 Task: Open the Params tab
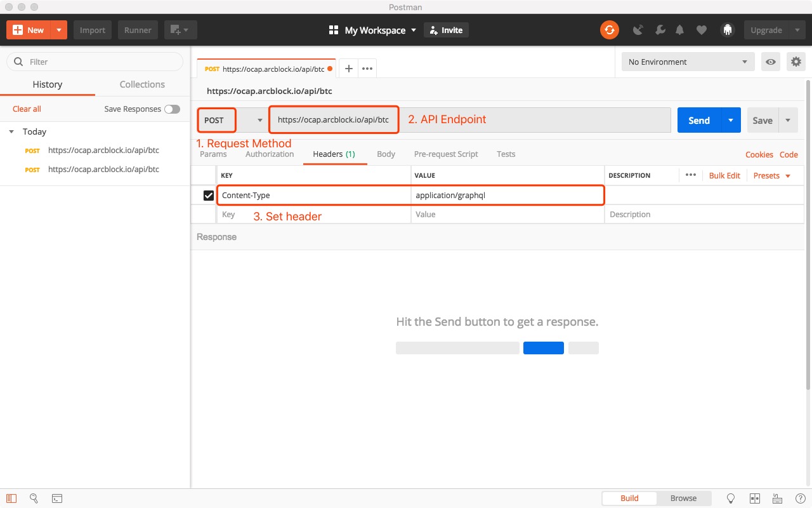click(x=213, y=154)
